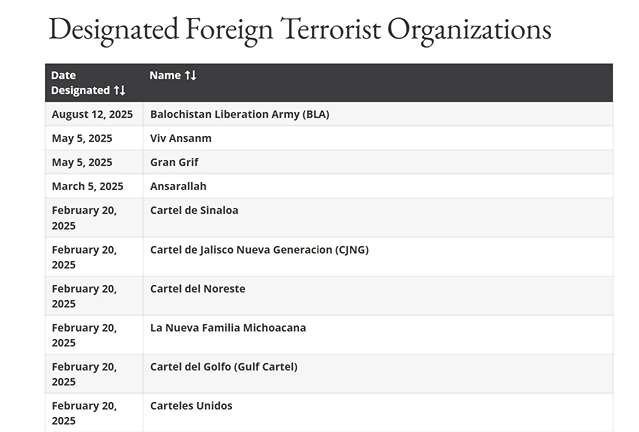Image resolution: width=639 pixels, height=432 pixels.
Task: Select the Ansarallah entry
Action: click(178, 186)
